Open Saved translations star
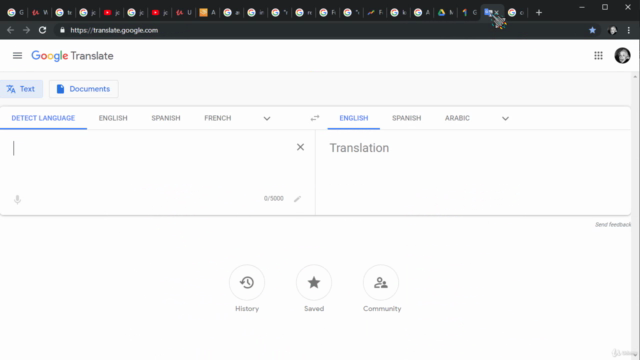The width and height of the screenshot is (640, 360). click(x=314, y=282)
